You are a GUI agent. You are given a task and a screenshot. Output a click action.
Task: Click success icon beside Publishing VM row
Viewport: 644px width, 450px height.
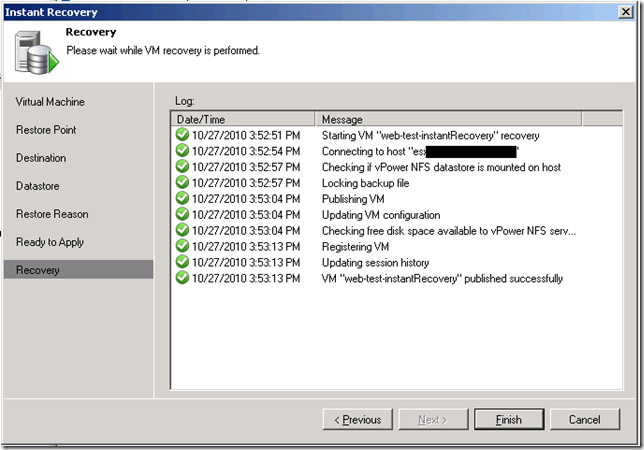[181, 198]
